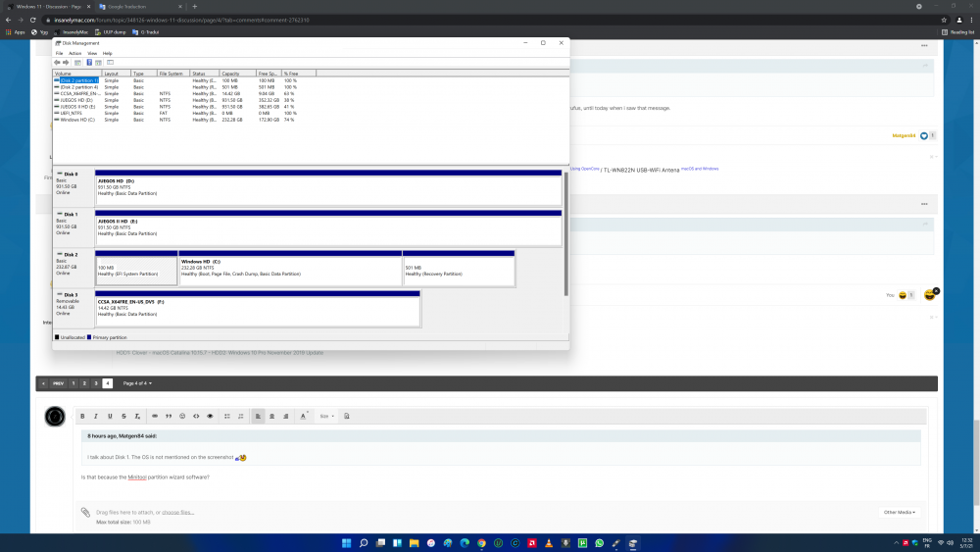
Task: Insert a link using the editor link icon
Action: 155,416
